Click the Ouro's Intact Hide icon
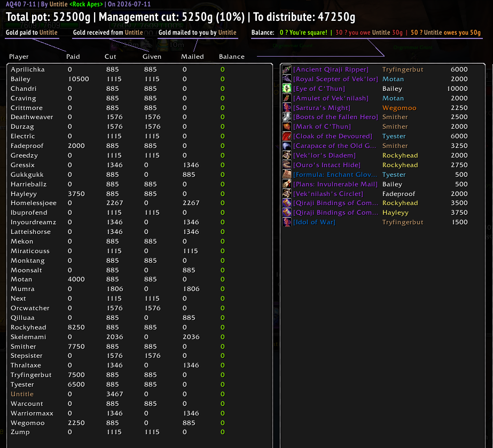 [286, 165]
